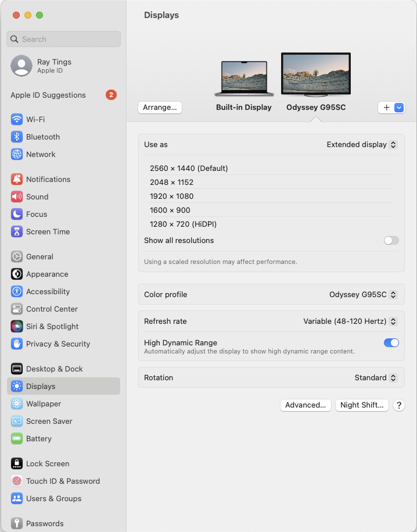Open Refresh rate Variable dropdown

tap(350, 322)
